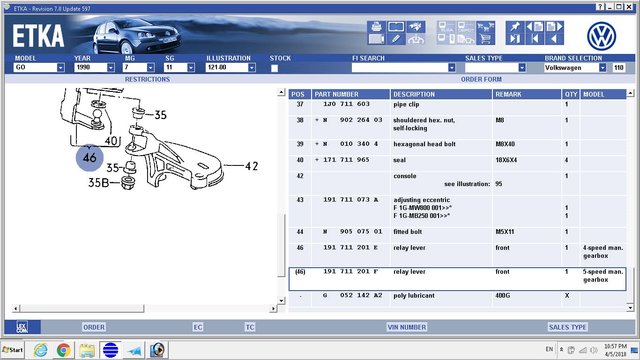Click the volume icon in the system tray

(593, 350)
